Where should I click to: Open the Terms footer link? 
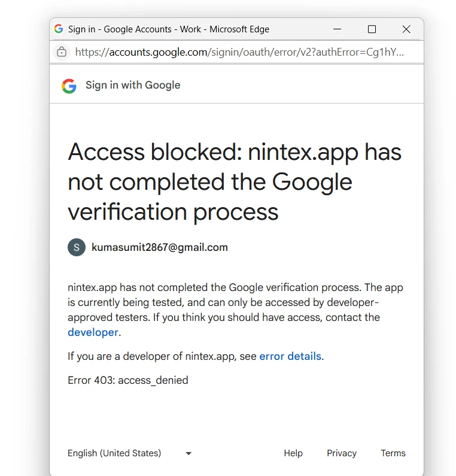393,453
